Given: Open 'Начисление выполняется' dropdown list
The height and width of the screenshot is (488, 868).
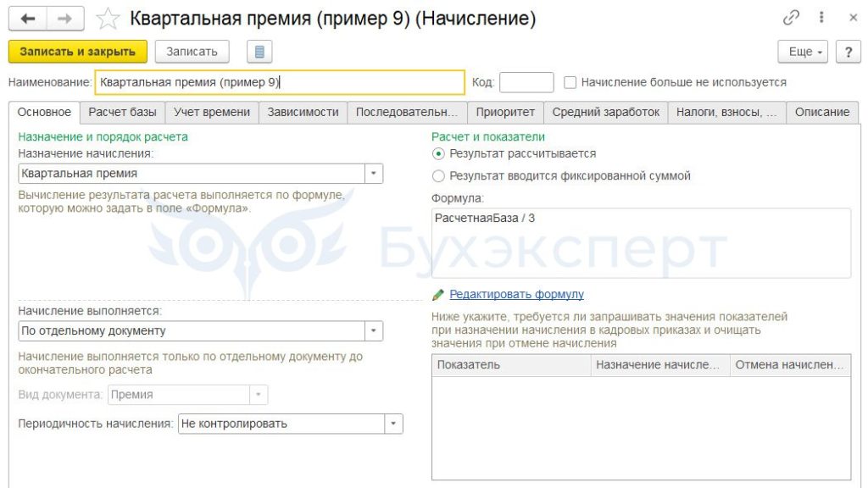Looking at the screenshot, I should pyautogui.click(x=374, y=330).
